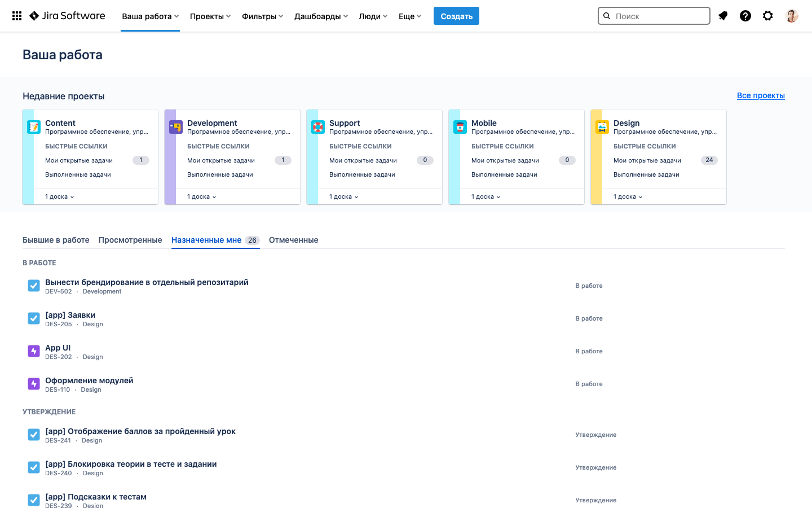Click the user profile avatar
812x508 pixels.
tap(792, 16)
